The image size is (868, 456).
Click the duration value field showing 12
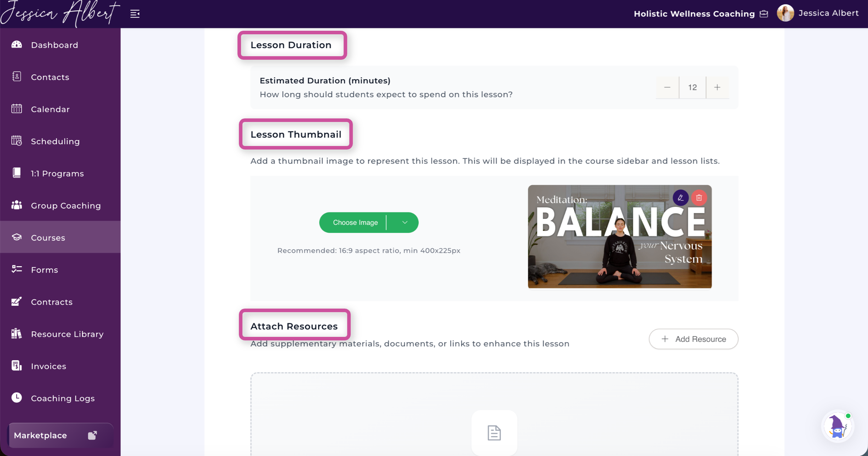click(x=692, y=87)
